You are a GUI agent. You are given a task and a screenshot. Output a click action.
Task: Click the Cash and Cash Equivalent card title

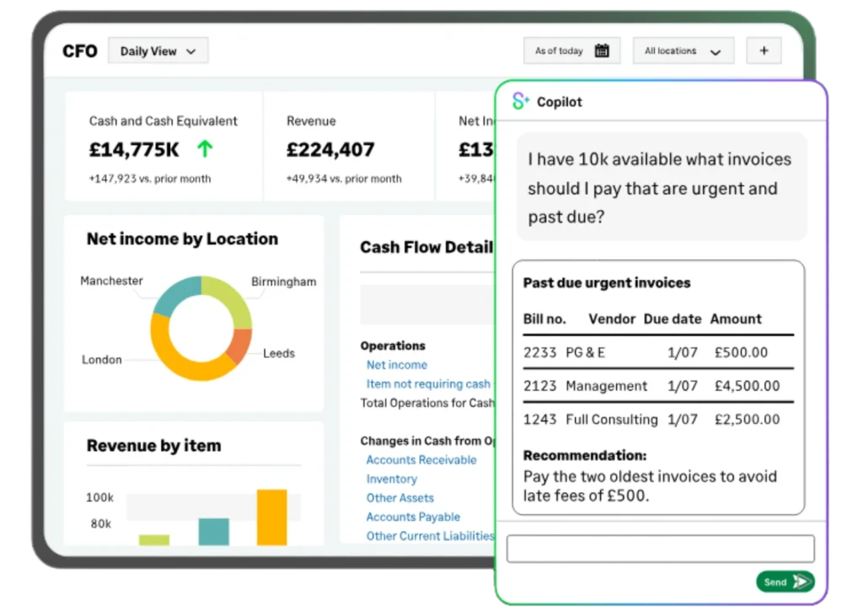point(163,121)
